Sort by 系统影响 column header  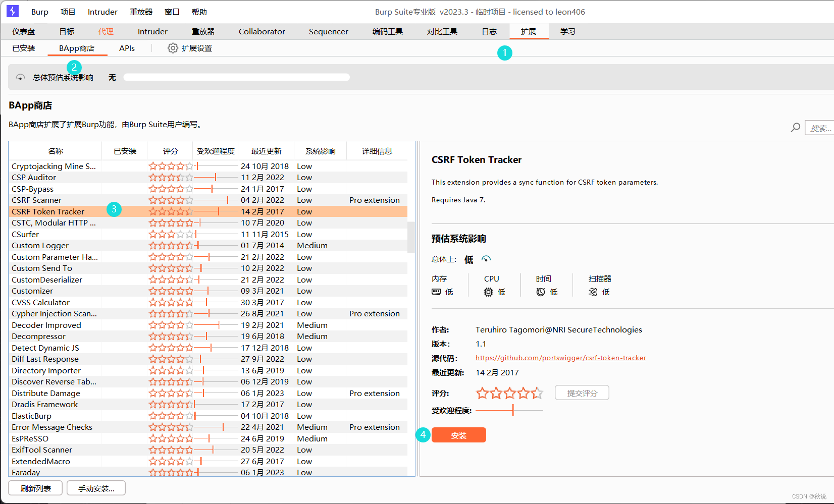pos(320,151)
